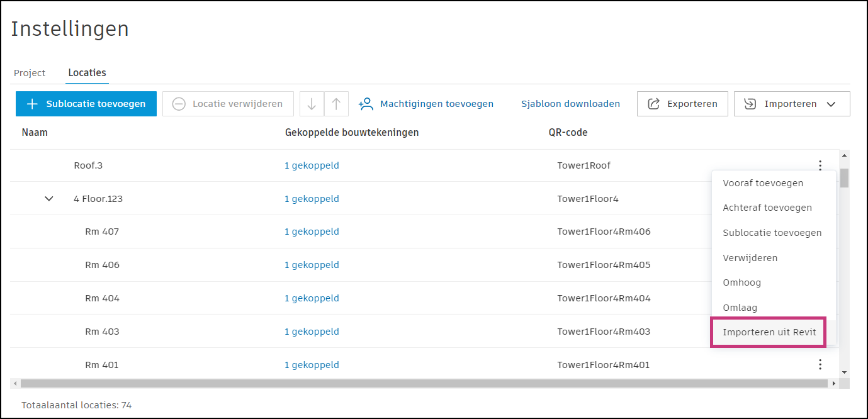Click the Exporteren share icon

[x=654, y=104]
